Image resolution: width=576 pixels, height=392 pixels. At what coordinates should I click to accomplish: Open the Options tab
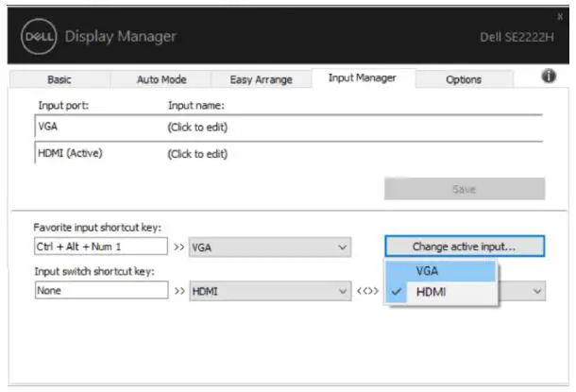click(464, 79)
